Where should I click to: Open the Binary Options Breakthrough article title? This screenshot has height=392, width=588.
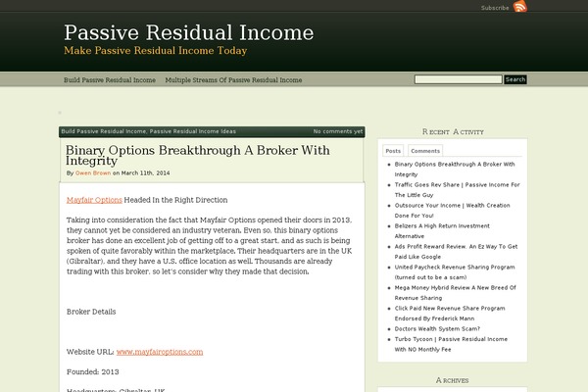pos(198,155)
